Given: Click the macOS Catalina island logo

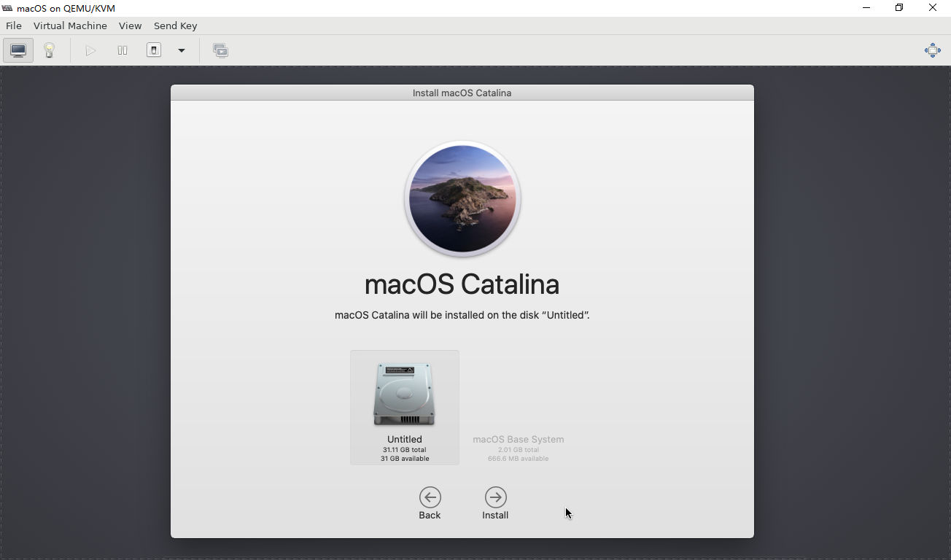Looking at the screenshot, I should (x=462, y=198).
